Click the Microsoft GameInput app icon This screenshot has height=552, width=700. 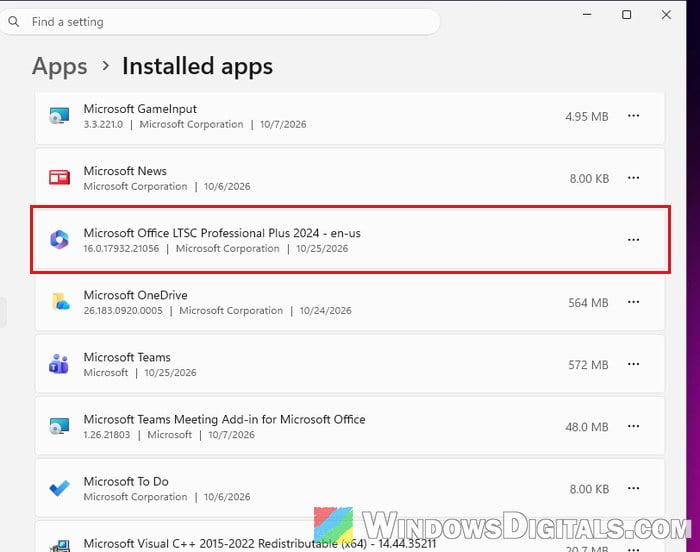point(59,116)
